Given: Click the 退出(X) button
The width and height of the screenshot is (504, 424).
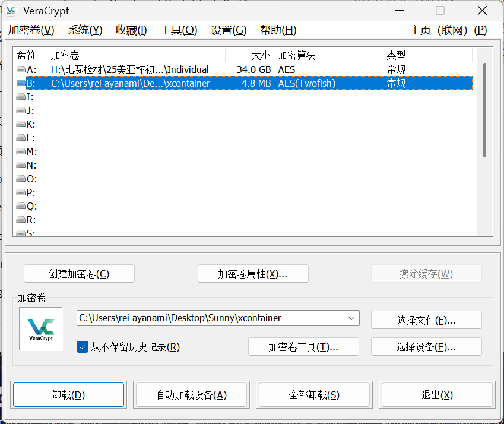Looking at the screenshot, I should click(x=437, y=395).
